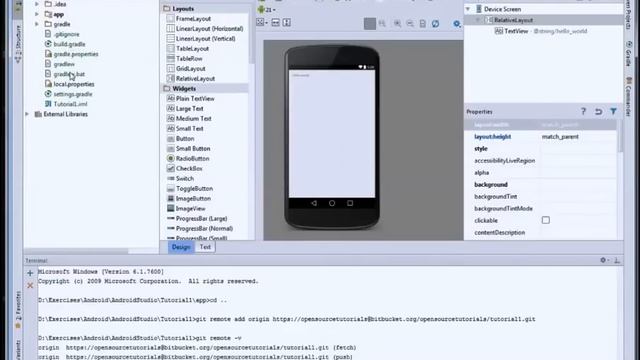The height and width of the screenshot is (360, 640).
Task: Open the Structure side tool window
Action: (18, 43)
